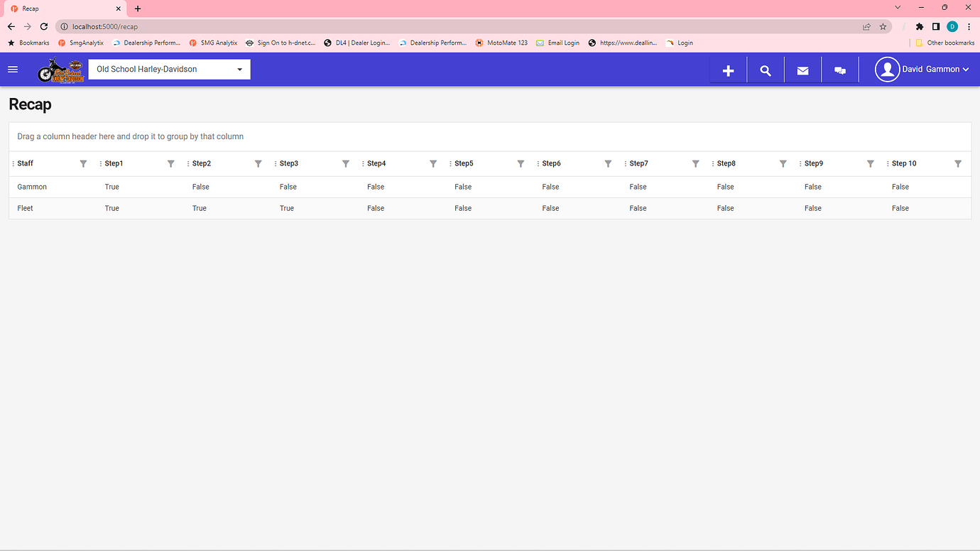
Task: Click the search magnifier icon in toolbar
Action: [765, 70]
